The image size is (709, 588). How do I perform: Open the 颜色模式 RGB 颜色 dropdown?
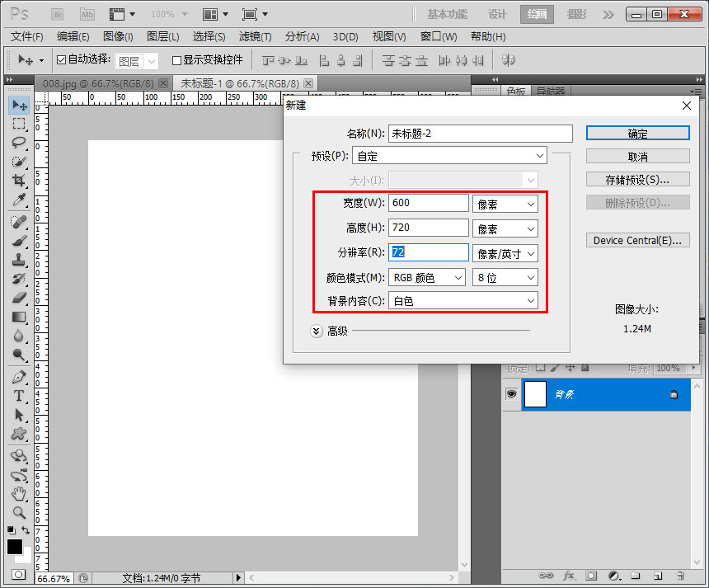[x=427, y=277]
